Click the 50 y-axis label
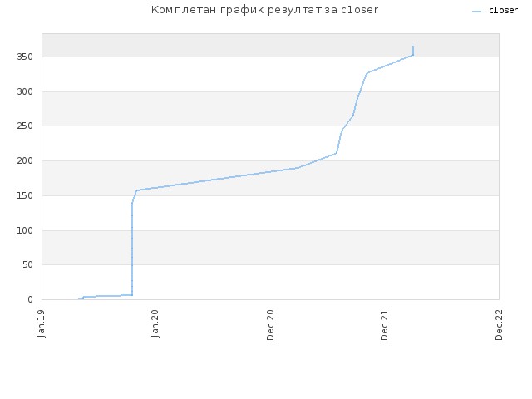 point(27,264)
